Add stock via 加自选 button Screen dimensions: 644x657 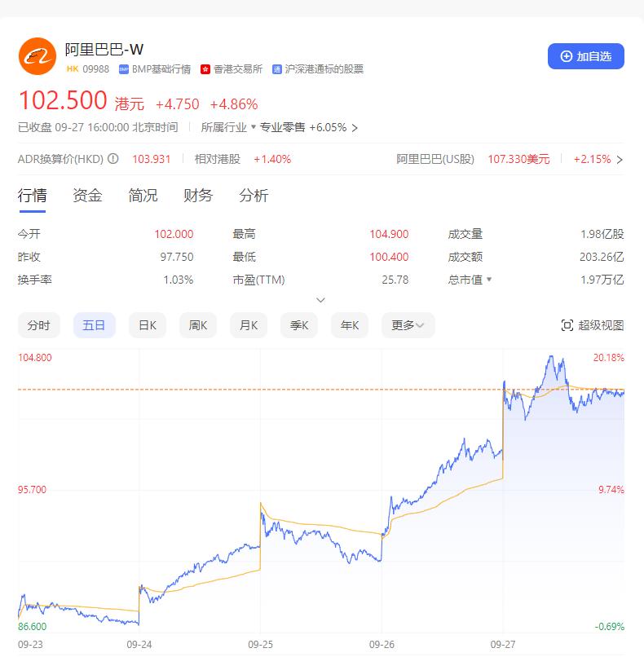point(586,56)
